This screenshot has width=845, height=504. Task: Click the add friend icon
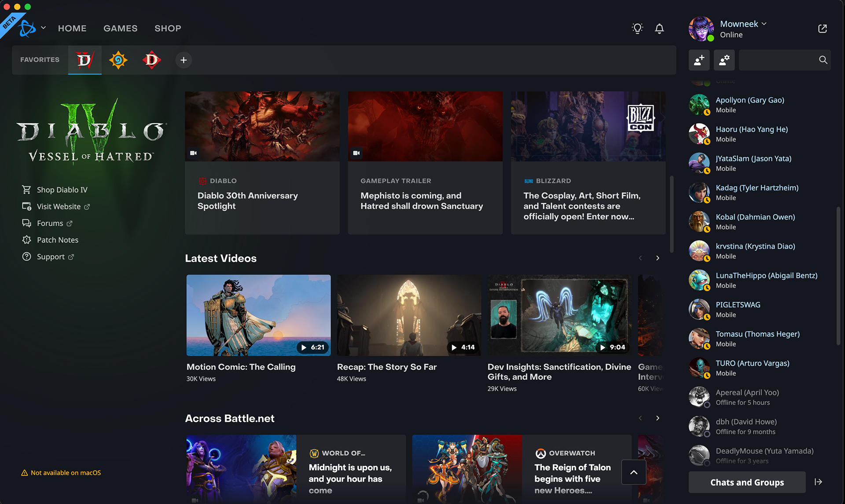tap(699, 60)
